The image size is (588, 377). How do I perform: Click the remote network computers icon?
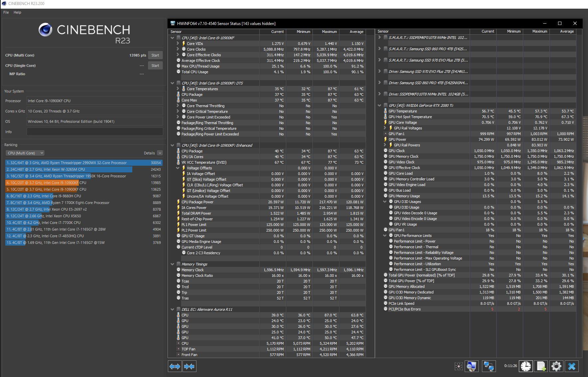[x=488, y=366]
